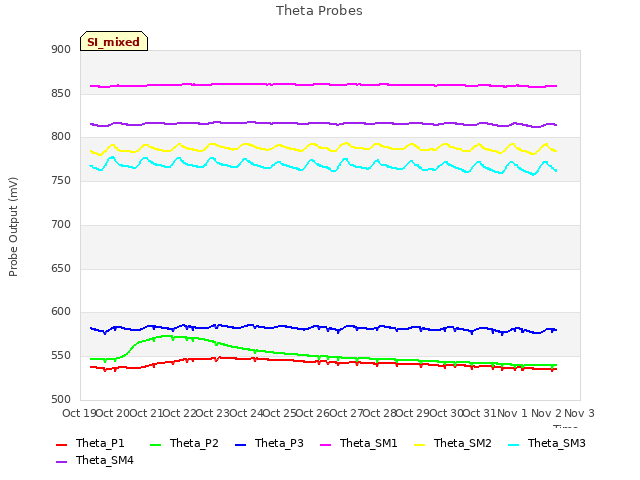Click the 750 y-axis tick label
The height and width of the screenshot is (480, 640).
(61, 180)
